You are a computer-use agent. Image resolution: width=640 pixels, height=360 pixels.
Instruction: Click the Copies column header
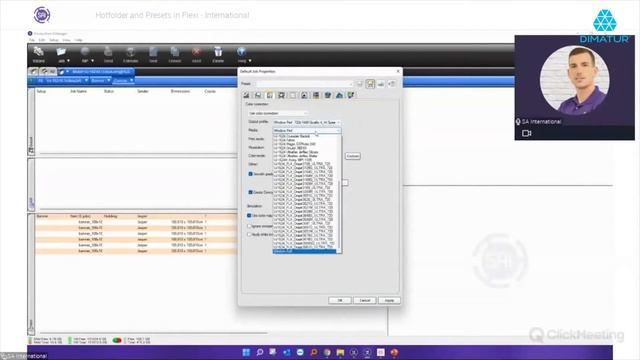point(210,91)
